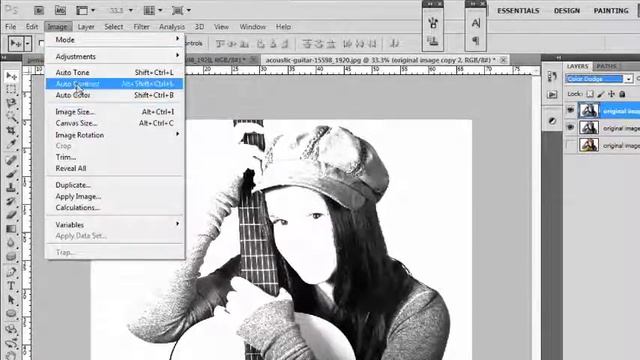
Task: Switch to the ESSENTIALS workspace
Action: [x=518, y=11]
